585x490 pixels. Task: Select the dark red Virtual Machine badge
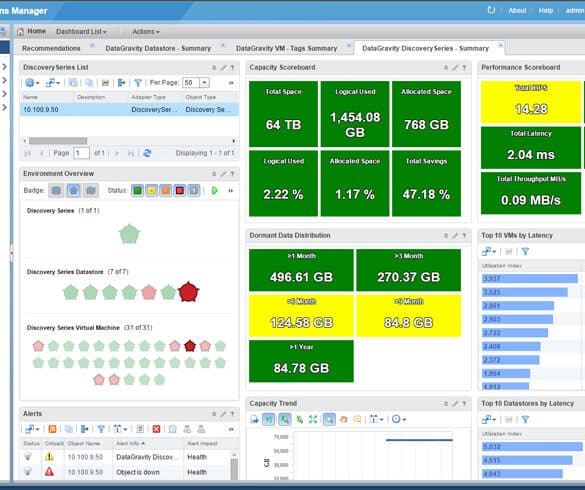point(190,346)
